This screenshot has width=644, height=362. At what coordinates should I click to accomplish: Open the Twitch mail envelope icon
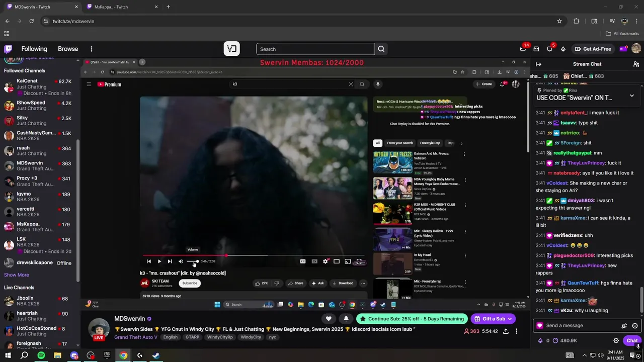tap(536, 49)
